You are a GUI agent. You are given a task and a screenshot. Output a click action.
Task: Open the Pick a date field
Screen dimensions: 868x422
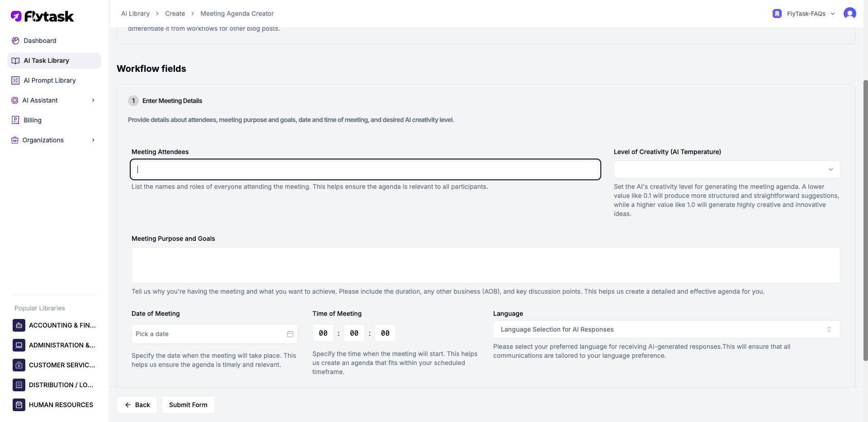coord(215,334)
